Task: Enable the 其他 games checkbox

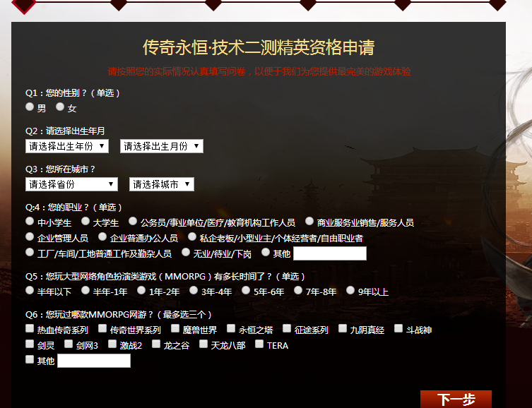Action: [30, 359]
